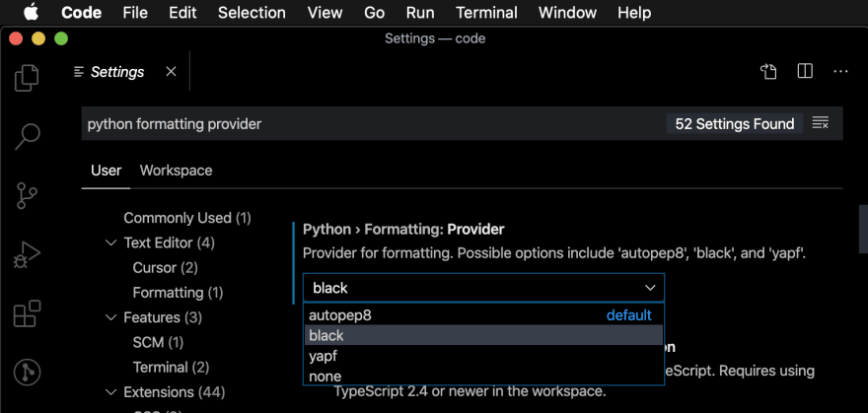Choose yapf from the provider list

483,356
